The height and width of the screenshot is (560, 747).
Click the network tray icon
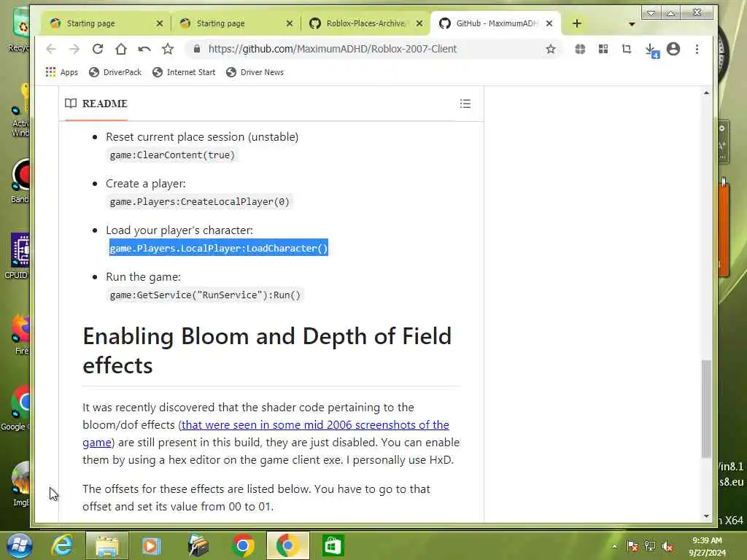[x=650, y=546]
